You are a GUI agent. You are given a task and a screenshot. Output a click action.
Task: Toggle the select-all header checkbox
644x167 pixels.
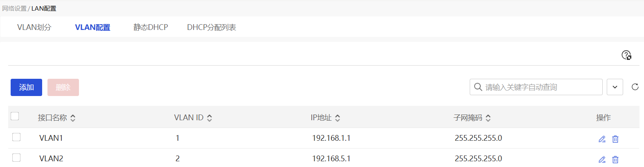[x=15, y=116]
